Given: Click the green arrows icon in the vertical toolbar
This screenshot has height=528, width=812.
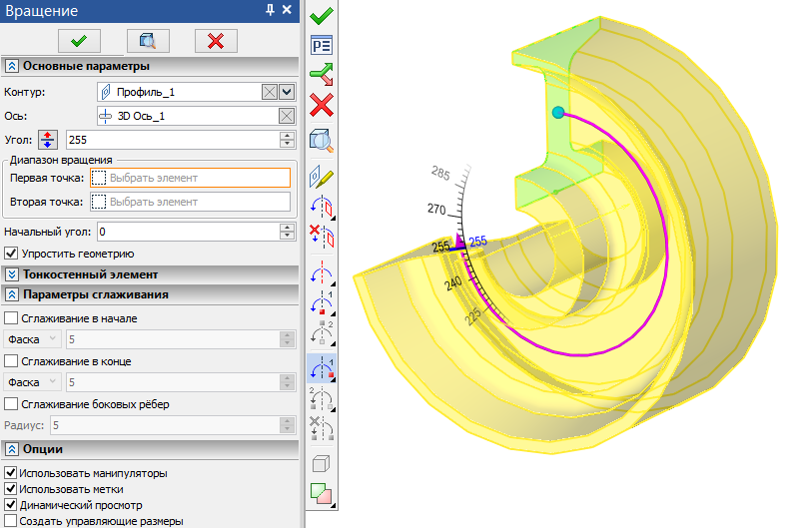Looking at the screenshot, I should click(x=322, y=74).
